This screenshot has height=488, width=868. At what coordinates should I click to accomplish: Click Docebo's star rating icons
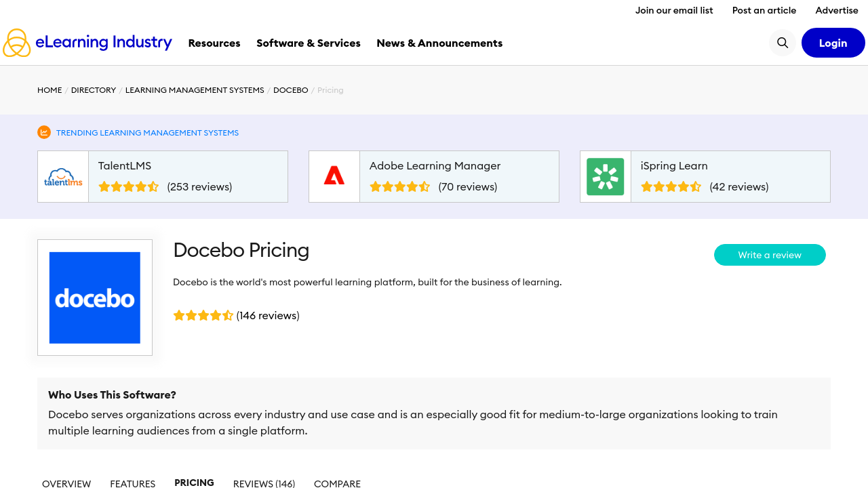click(x=203, y=315)
